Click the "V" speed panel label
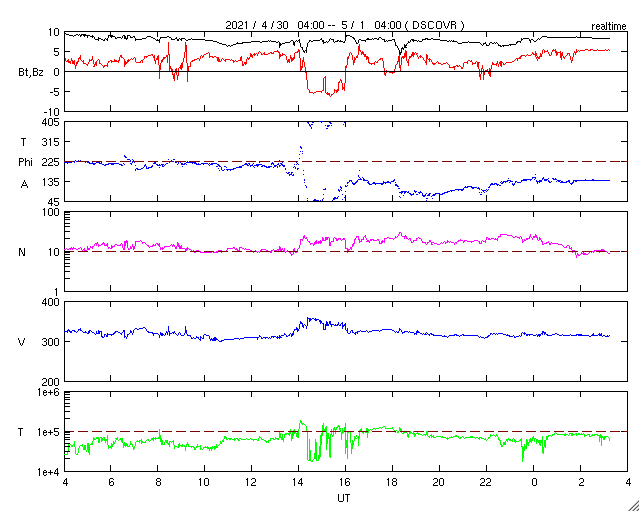Viewport: 640px width, 512px height. 22,342
